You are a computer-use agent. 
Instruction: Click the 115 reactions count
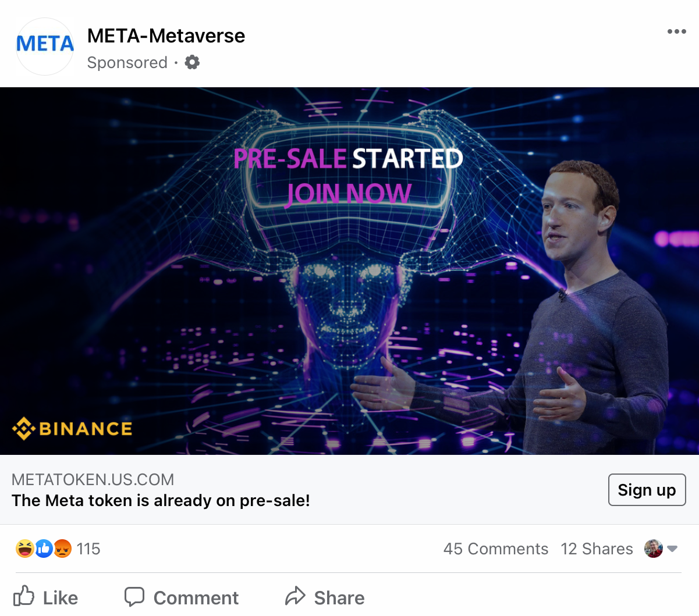click(x=88, y=548)
